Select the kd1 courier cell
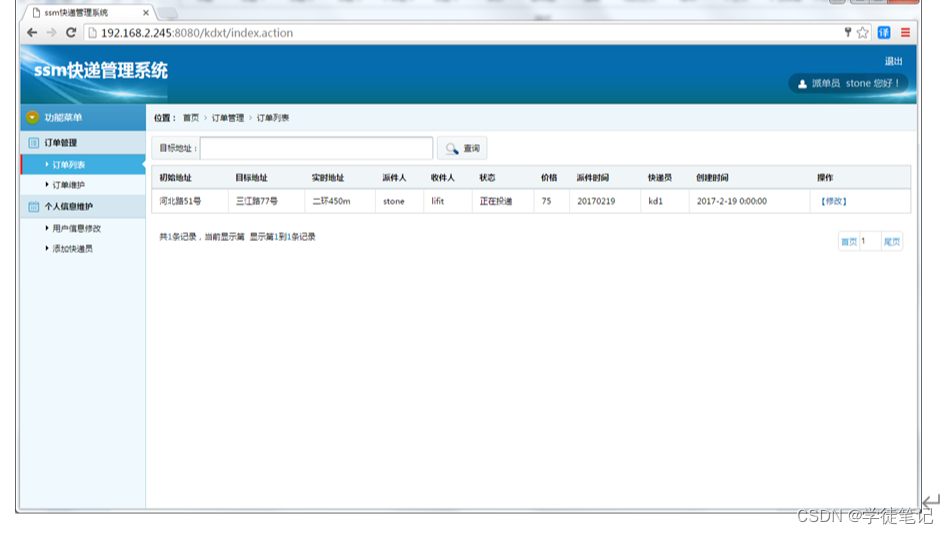 [665, 201]
